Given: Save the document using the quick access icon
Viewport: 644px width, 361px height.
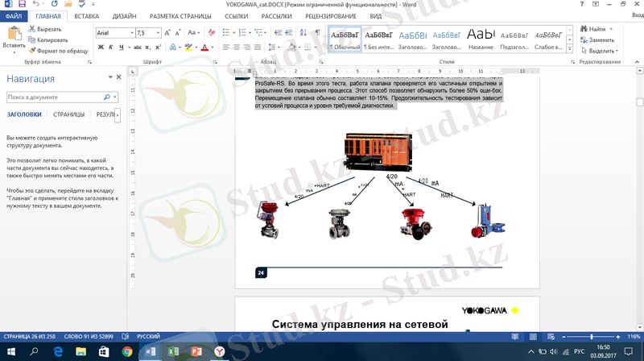Looking at the screenshot, I should (21, 5).
